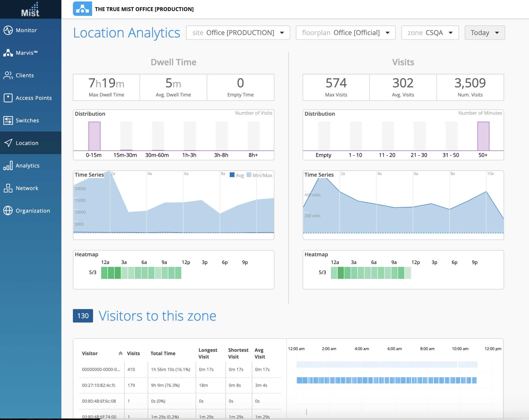Click the 50+ visits distribution bar
The image size is (529, 420).
[x=483, y=136]
